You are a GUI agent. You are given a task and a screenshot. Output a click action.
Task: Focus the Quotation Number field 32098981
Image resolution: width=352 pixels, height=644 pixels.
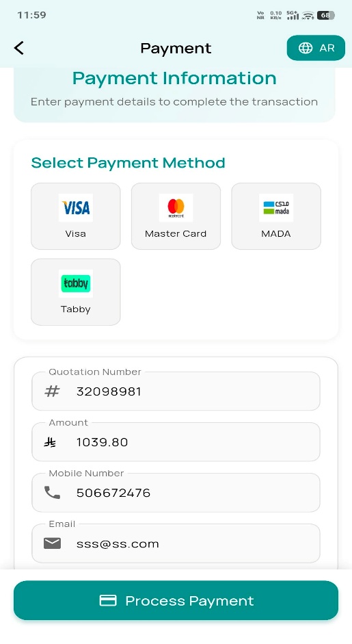[176, 391]
